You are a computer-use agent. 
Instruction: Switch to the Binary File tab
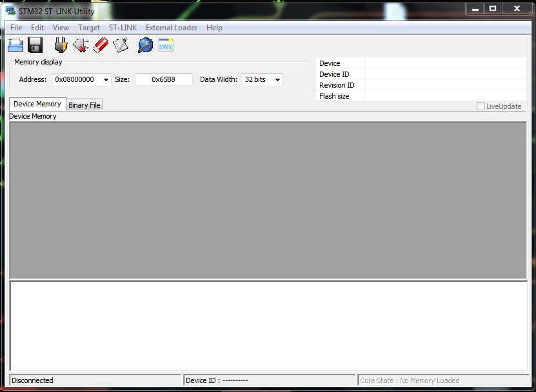click(84, 105)
